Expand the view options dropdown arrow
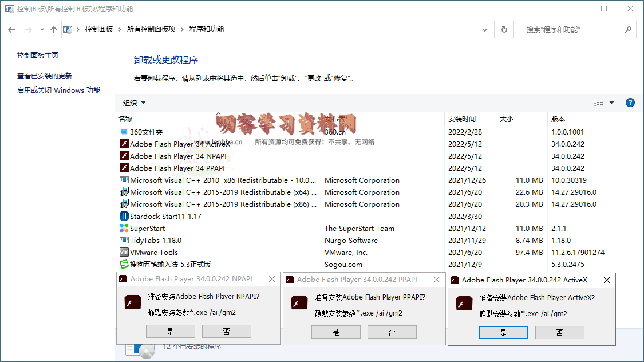The image size is (644, 362). click(x=611, y=103)
